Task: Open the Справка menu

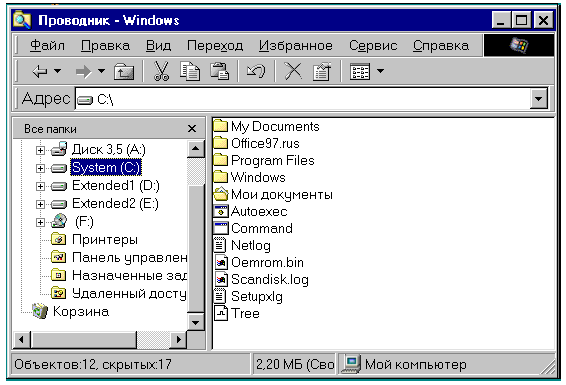Action: (x=441, y=45)
